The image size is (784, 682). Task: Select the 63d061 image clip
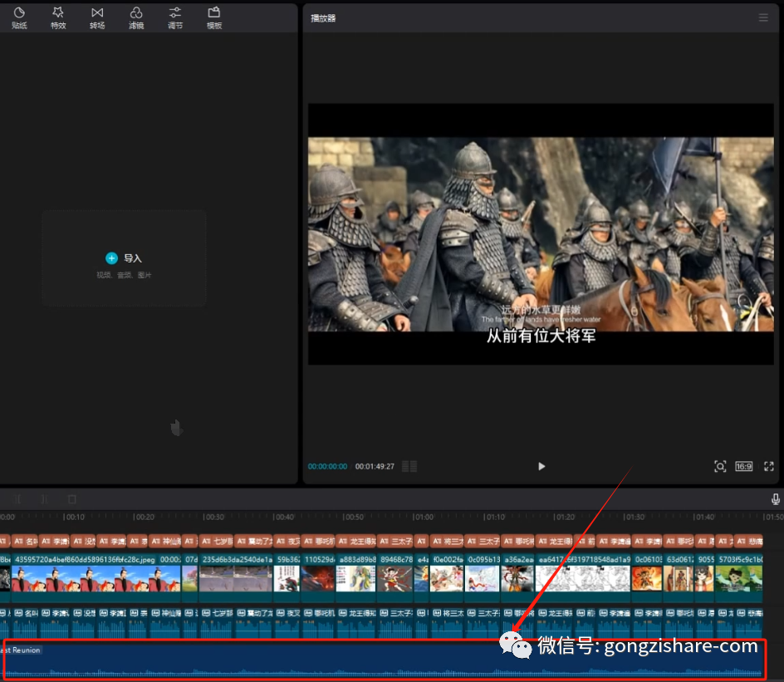click(679, 577)
